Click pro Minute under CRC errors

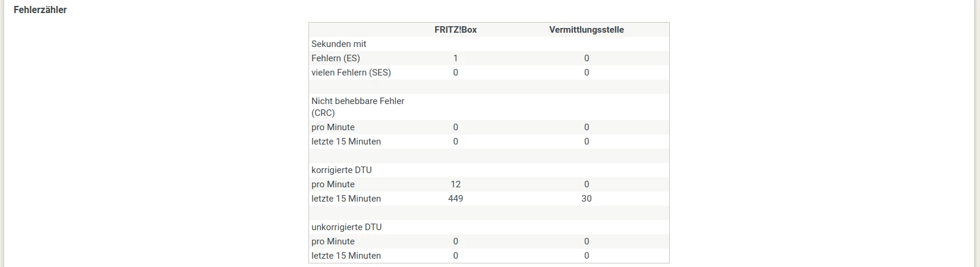click(x=333, y=127)
